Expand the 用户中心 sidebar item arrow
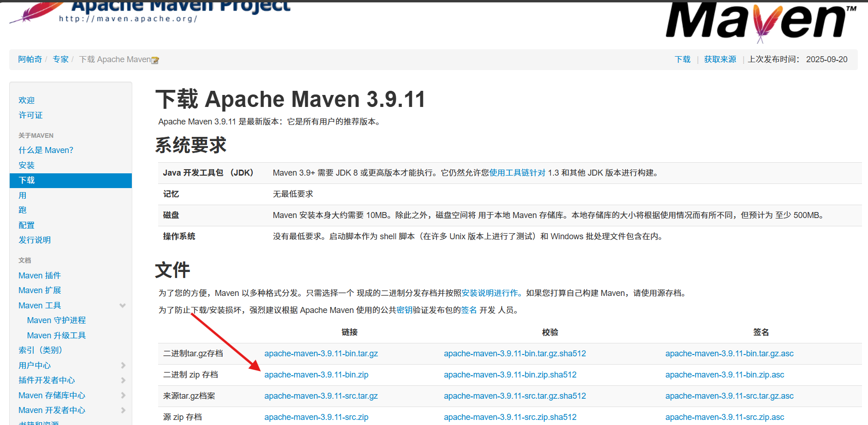Image resolution: width=868 pixels, height=425 pixels. (123, 366)
